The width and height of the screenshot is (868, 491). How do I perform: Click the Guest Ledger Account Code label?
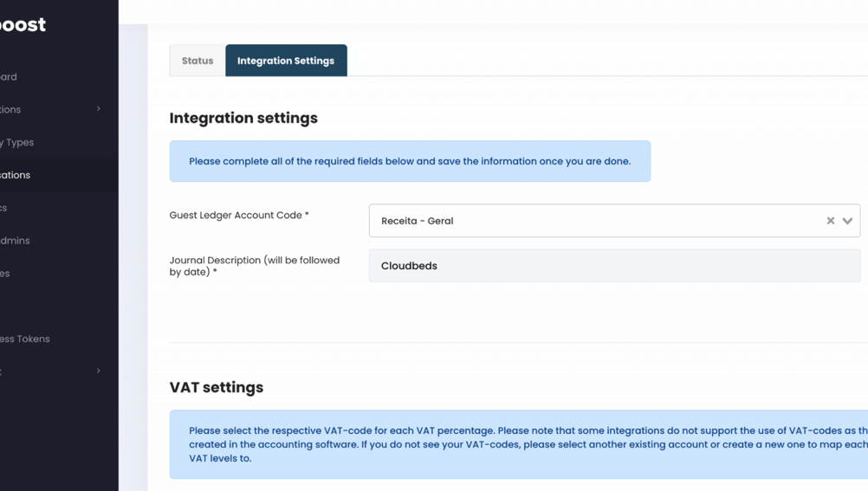[239, 215]
